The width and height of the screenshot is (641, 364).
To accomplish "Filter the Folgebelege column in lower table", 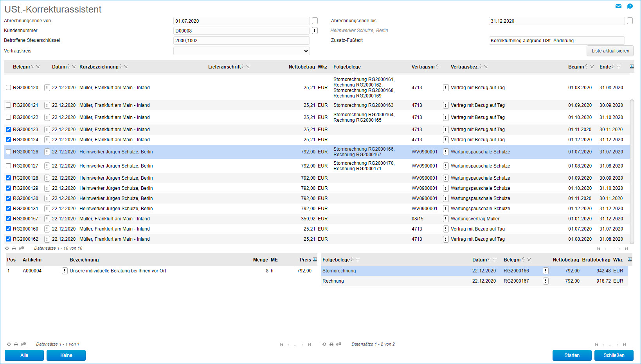I will pyautogui.click(x=357, y=260).
